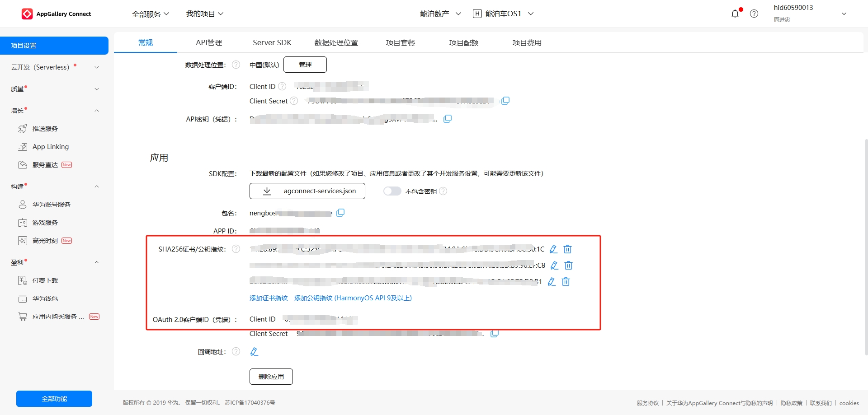This screenshot has width=868, height=415.
Task: Edit the fingerprint ending in 1C
Action: pos(553,249)
